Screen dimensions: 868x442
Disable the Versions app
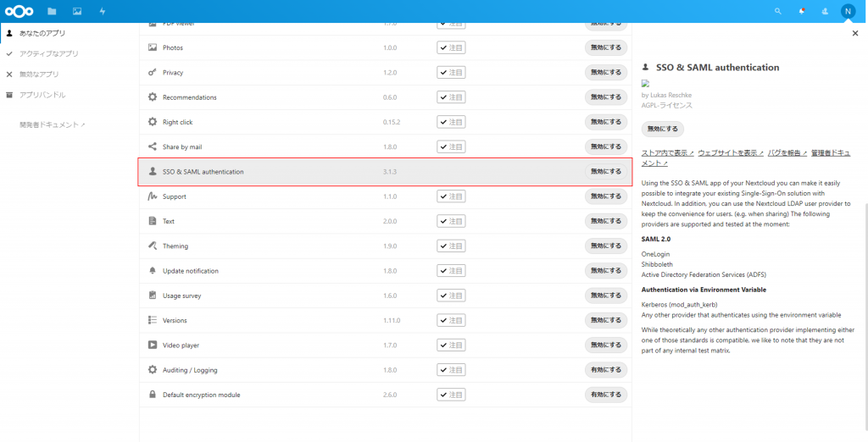[x=606, y=320]
